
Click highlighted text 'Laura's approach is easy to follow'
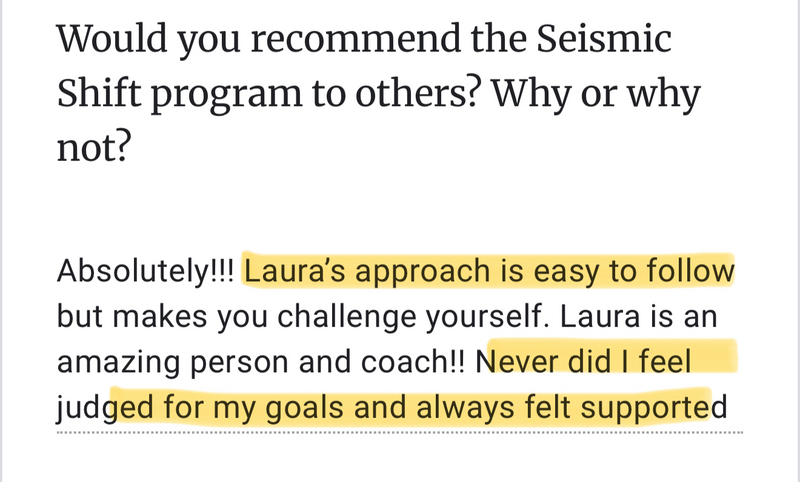coord(489,271)
